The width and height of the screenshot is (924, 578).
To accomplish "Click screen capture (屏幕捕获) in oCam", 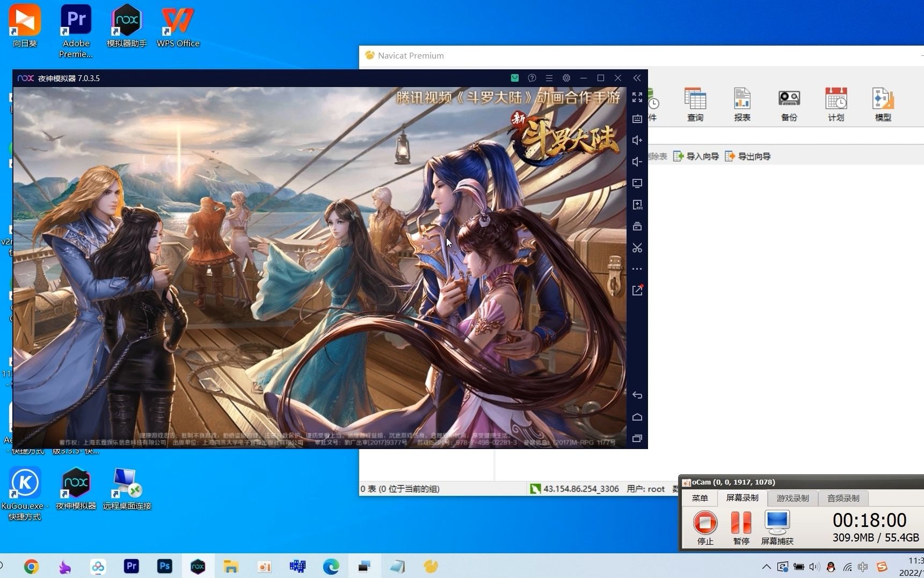I will (777, 528).
